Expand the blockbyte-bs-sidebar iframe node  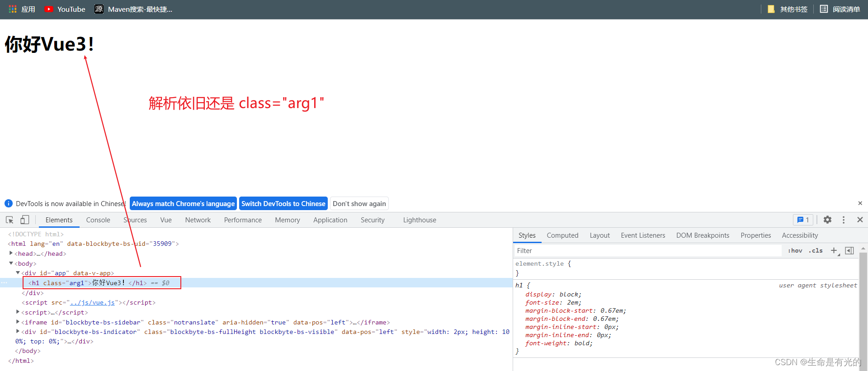(18, 322)
